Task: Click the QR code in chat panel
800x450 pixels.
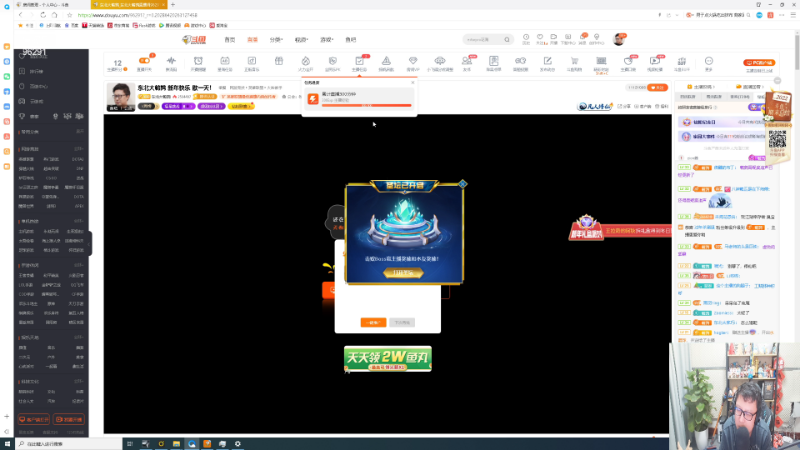Action: pos(778,139)
